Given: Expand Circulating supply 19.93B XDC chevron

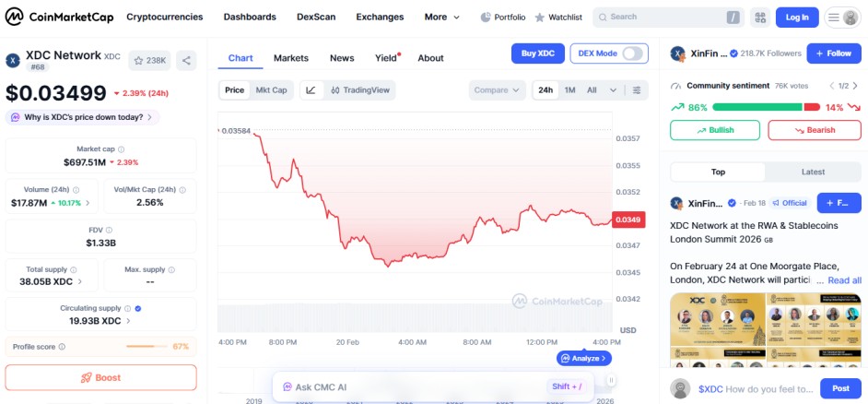Looking at the screenshot, I should tap(128, 321).
